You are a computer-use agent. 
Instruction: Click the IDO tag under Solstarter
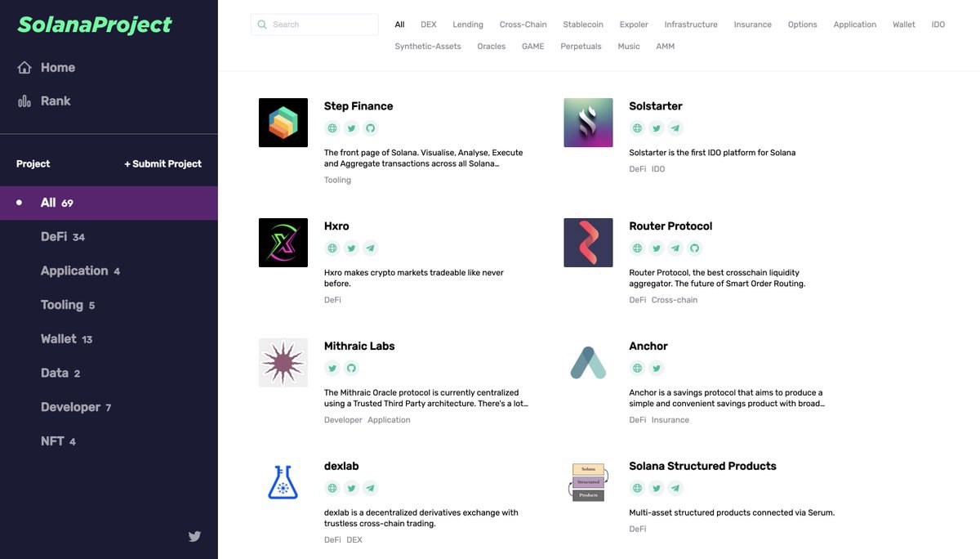(x=658, y=169)
